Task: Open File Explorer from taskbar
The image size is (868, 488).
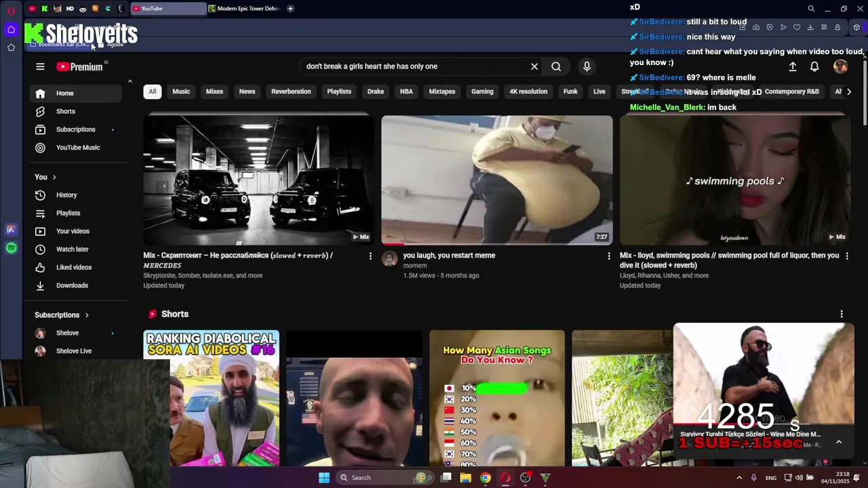Action: click(x=466, y=478)
